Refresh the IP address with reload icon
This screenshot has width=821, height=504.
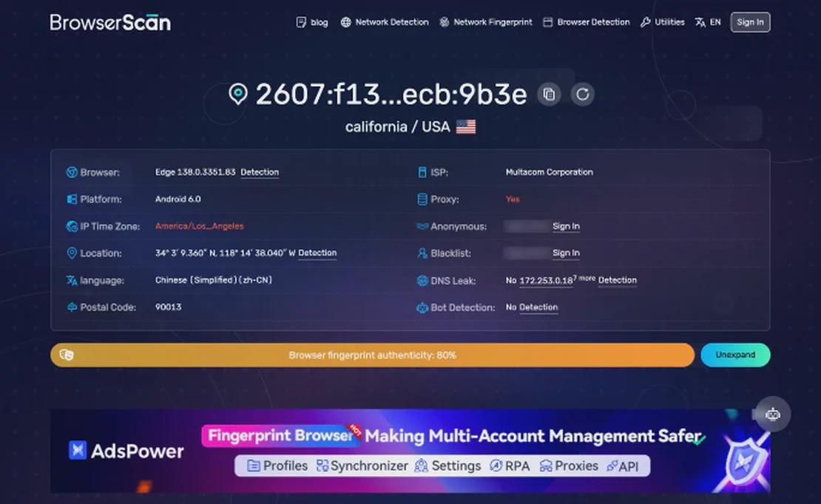point(583,95)
